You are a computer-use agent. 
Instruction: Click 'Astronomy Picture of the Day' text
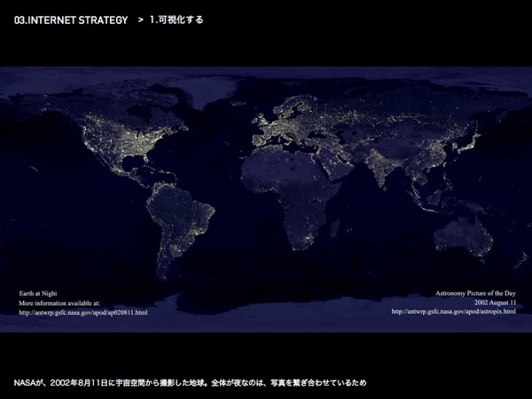point(475,293)
